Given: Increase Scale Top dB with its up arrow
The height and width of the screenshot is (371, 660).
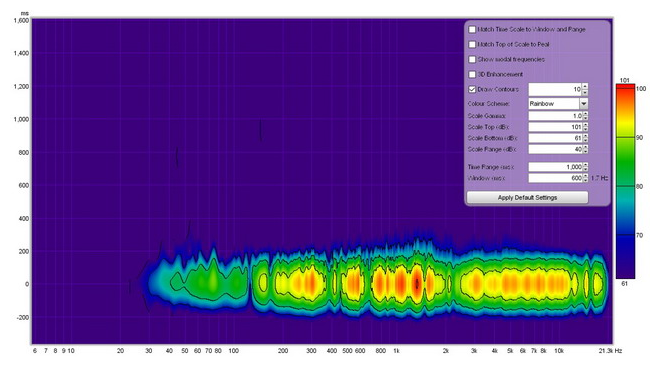Looking at the screenshot, I should pos(585,125).
